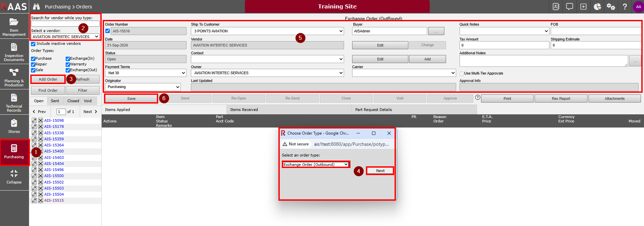
Task: Collapse the left sidebar
Action: (x=14, y=177)
